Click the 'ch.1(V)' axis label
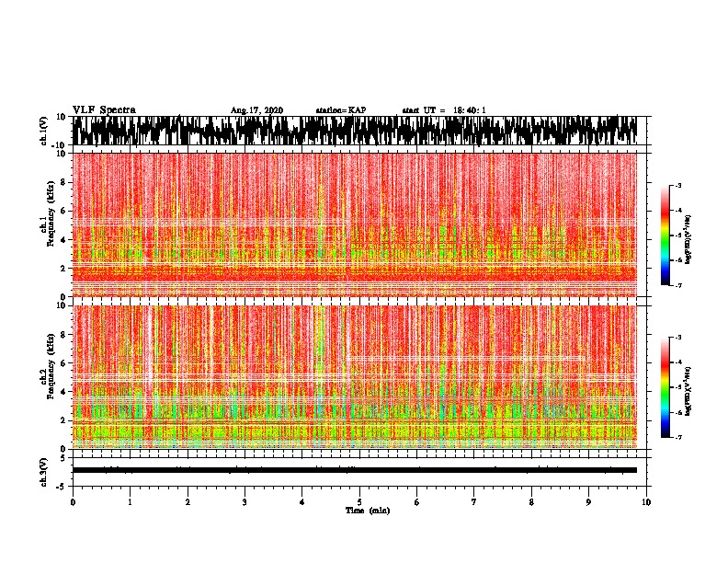Image resolution: width=728 pixels, height=563 pixels. (43, 131)
